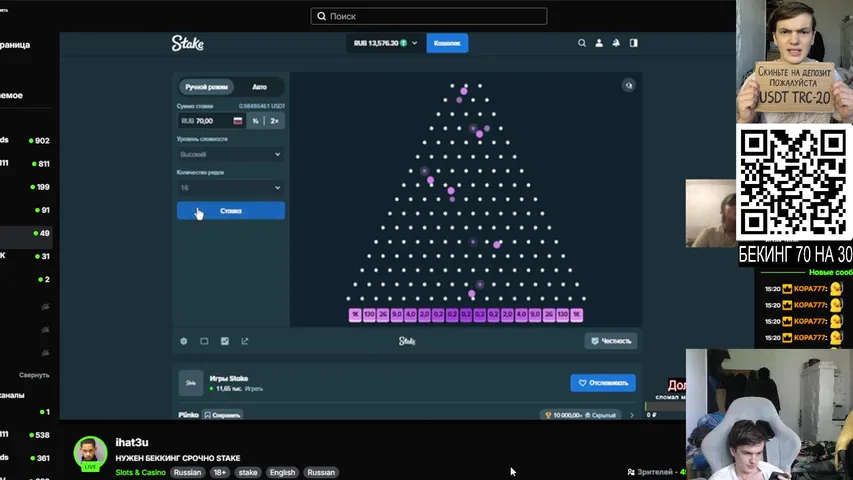Screen dimensions: 853x480
Task: Click the Кошелек wallet button
Action: [447, 43]
